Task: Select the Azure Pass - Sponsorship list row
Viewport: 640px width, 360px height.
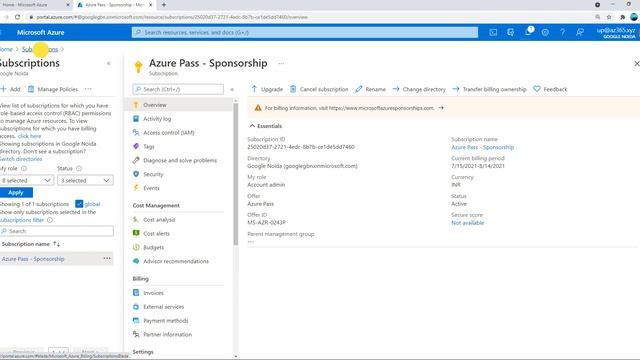Action: (57, 259)
